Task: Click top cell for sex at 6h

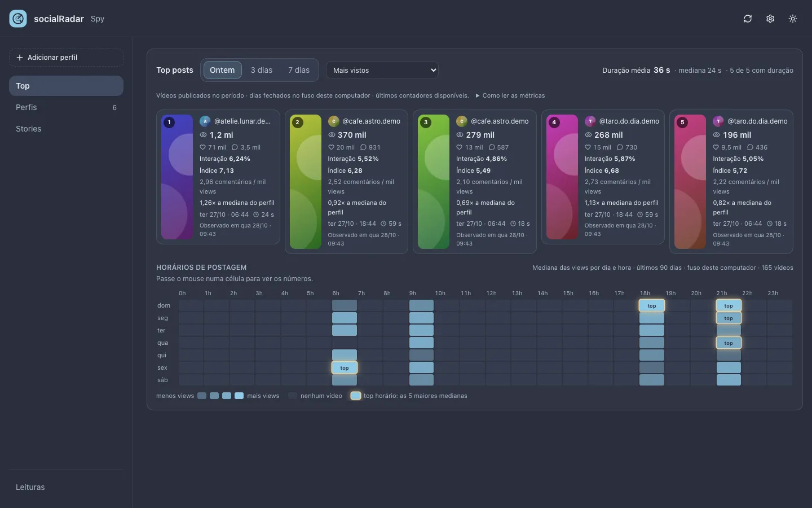Action: 345,367
